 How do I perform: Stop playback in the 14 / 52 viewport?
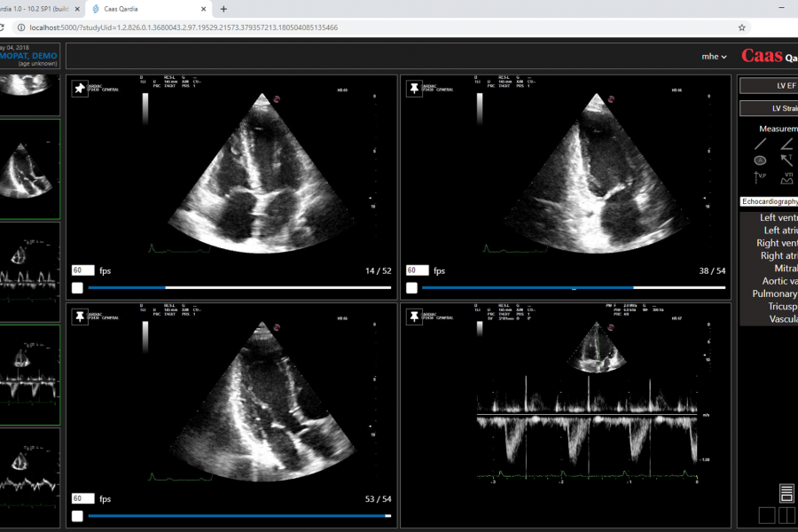coord(77,287)
